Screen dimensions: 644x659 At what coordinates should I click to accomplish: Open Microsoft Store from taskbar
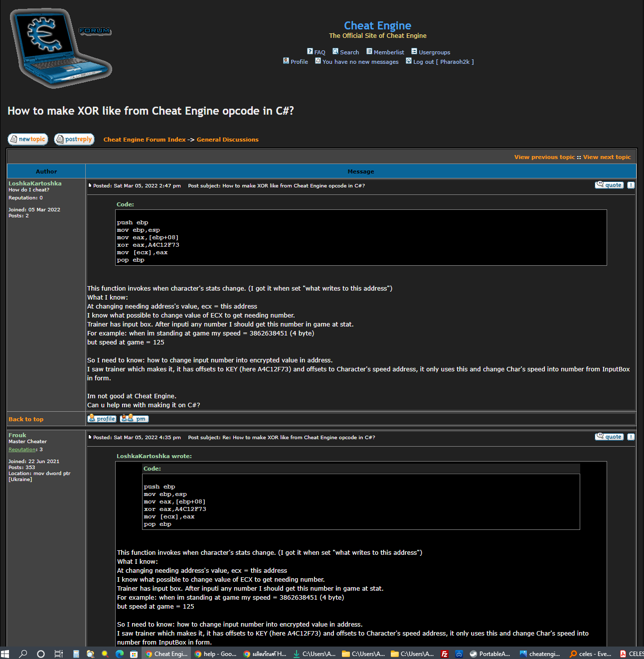point(134,654)
